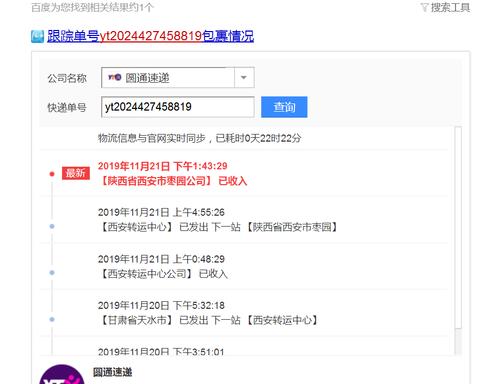Click the blue app icon beside the result title
Image resolution: width=499 pixels, height=384 pixels.
[37, 36]
